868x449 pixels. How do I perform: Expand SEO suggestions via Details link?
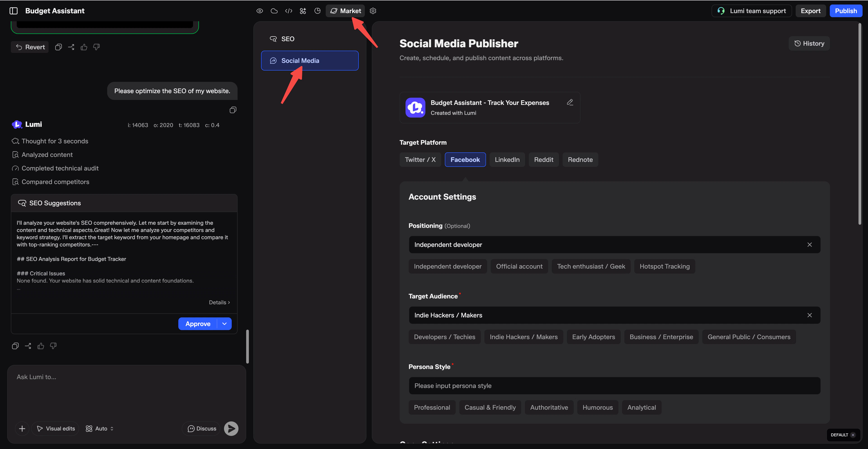(219, 302)
